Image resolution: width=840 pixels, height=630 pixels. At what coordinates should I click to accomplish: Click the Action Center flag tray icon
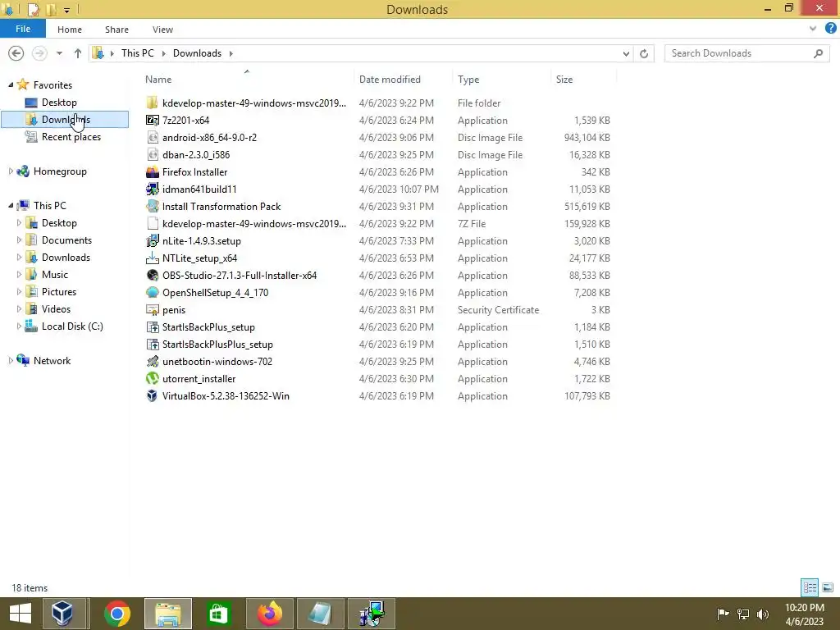click(724, 614)
